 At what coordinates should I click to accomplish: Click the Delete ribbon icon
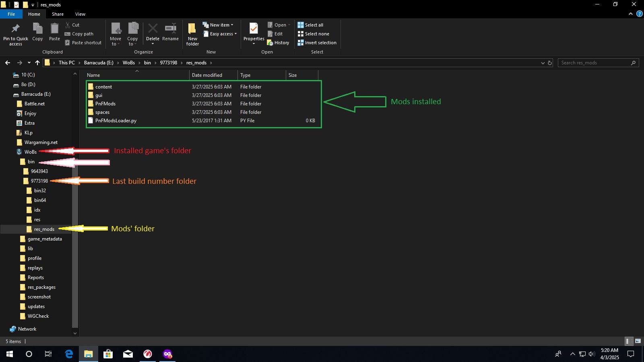coord(153,29)
